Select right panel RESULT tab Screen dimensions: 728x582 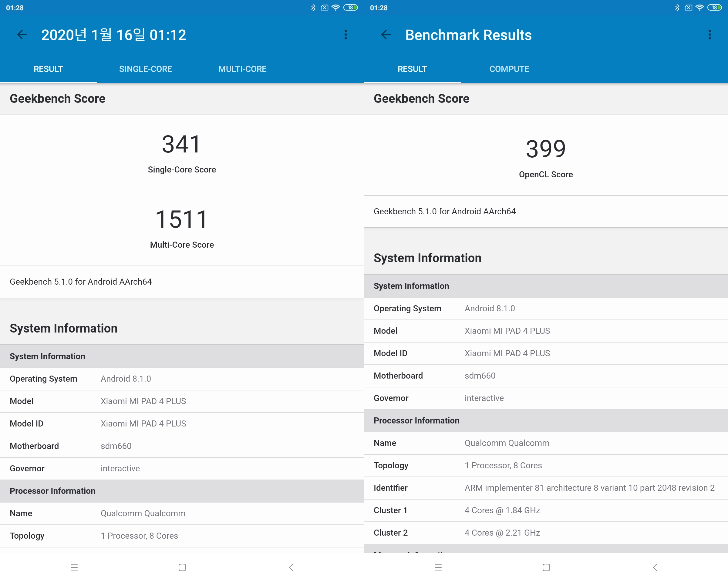pos(412,69)
